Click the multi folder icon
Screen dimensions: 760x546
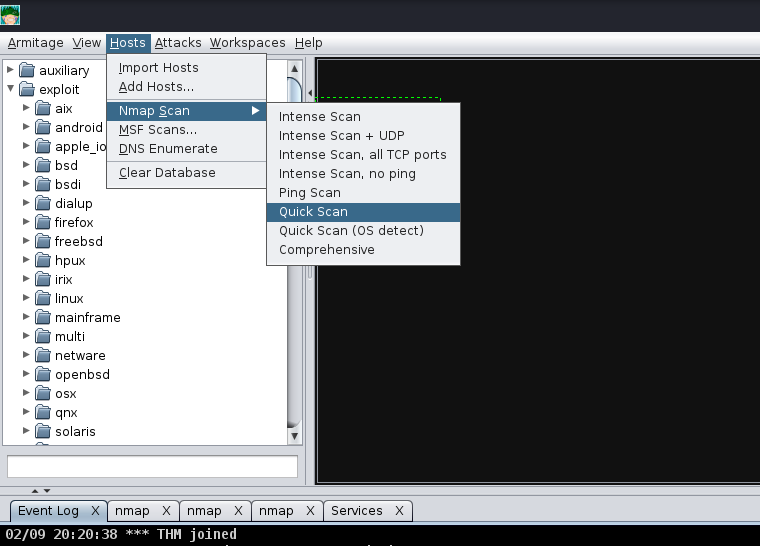43,336
